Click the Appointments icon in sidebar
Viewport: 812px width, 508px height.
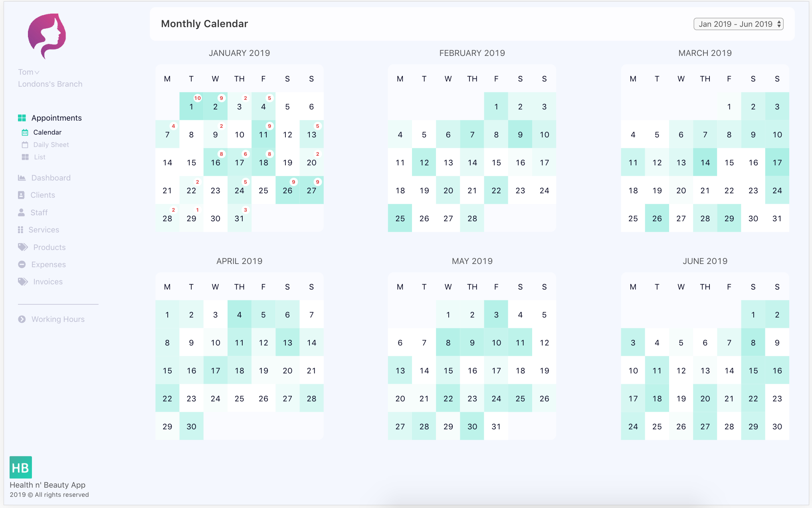click(21, 117)
